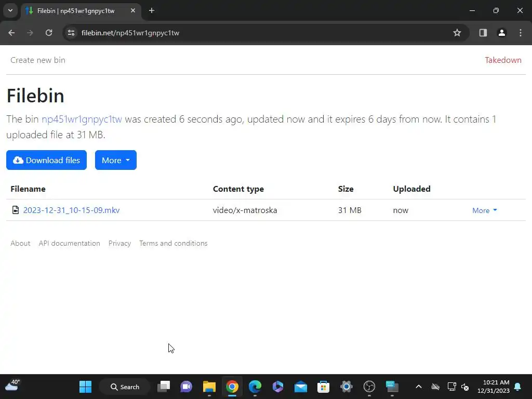Open the Copilot taskbar icon
Image resolution: width=532 pixels, height=399 pixels.
278,387
